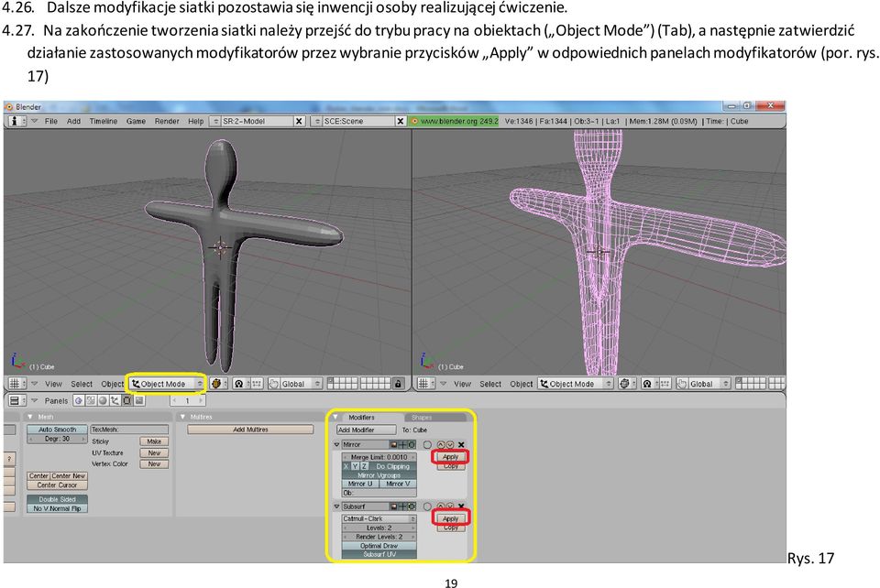Toggle Do Clipping in Mirror modifier

pos(393,466)
